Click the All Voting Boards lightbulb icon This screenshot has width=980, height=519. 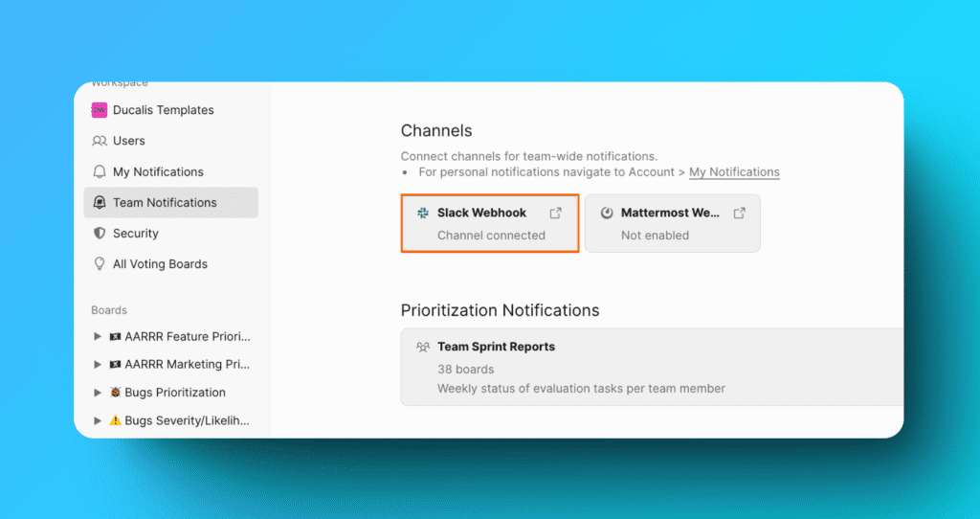[x=99, y=264]
